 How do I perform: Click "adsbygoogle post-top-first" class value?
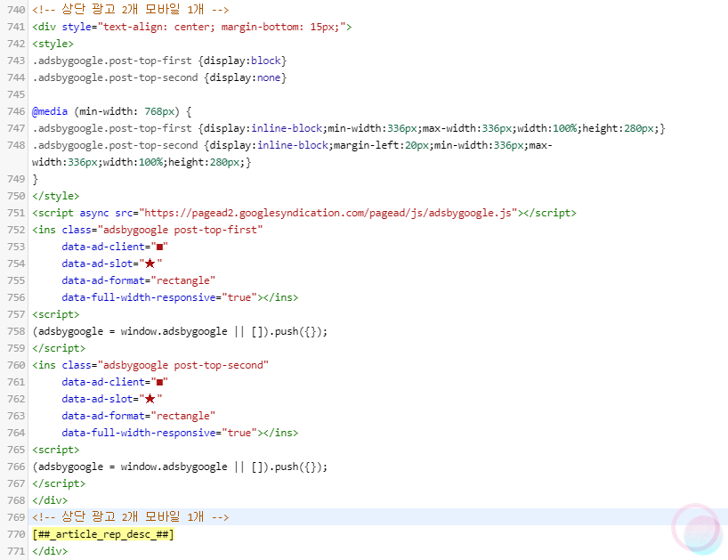point(180,230)
